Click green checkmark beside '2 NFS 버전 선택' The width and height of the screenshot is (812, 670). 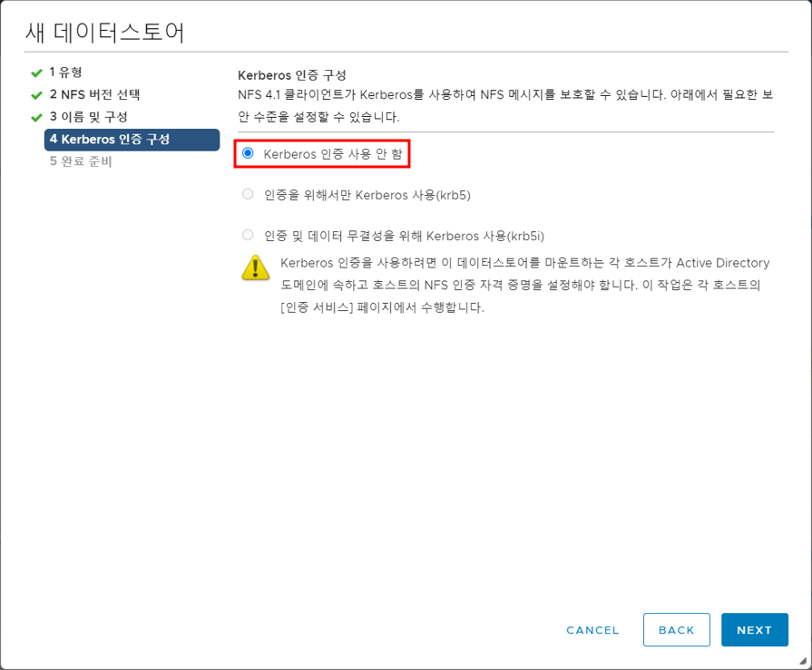tap(36, 95)
